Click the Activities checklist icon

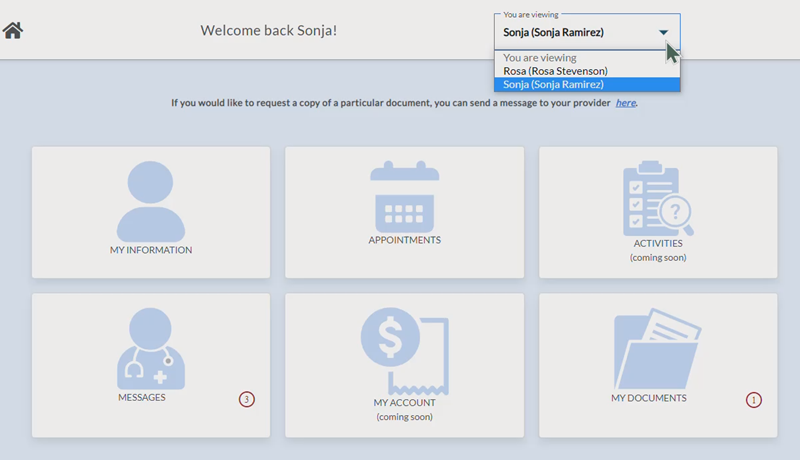[x=657, y=198]
